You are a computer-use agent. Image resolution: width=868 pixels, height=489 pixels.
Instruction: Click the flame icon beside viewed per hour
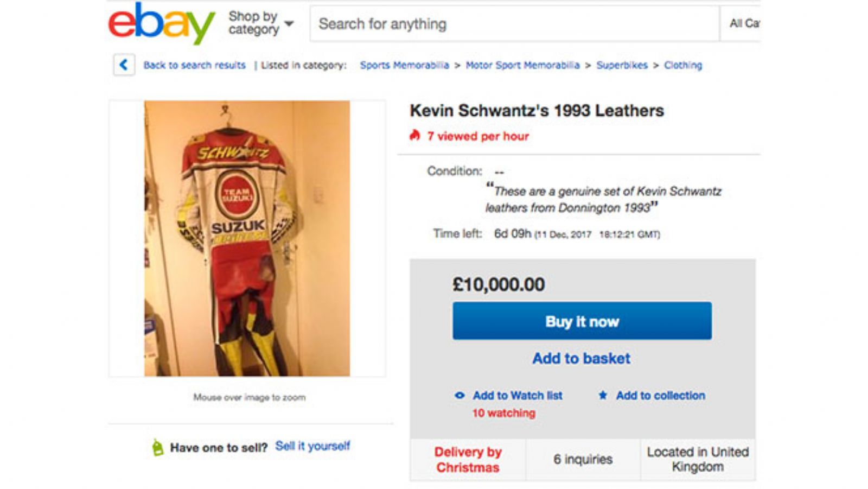415,136
